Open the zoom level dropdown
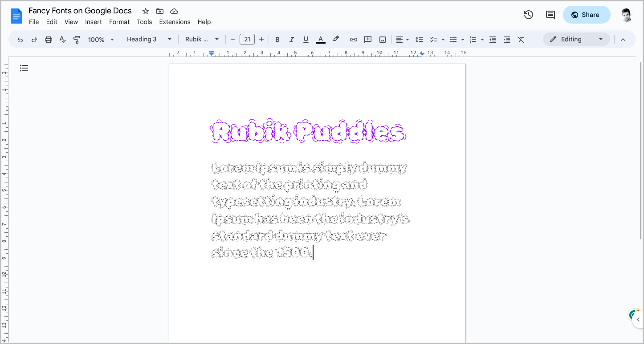 pyautogui.click(x=101, y=39)
